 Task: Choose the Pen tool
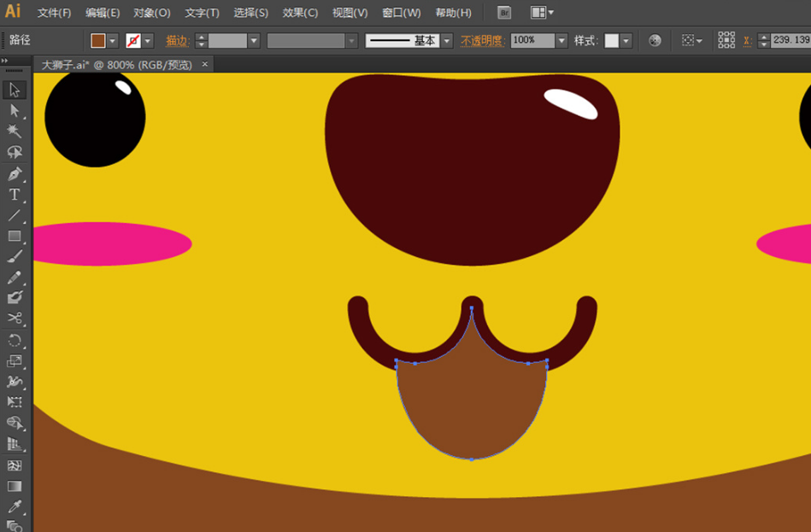point(15,173)
